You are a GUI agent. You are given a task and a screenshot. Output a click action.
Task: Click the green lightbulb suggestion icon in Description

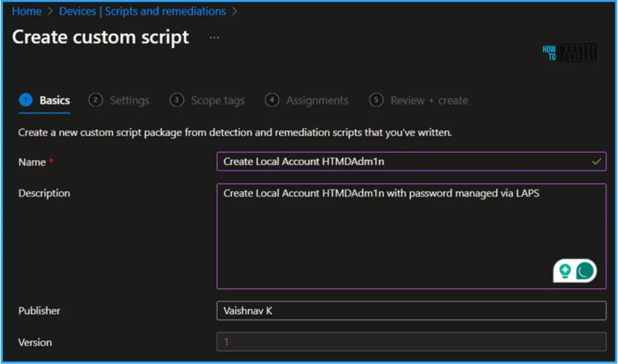point(565,270)
